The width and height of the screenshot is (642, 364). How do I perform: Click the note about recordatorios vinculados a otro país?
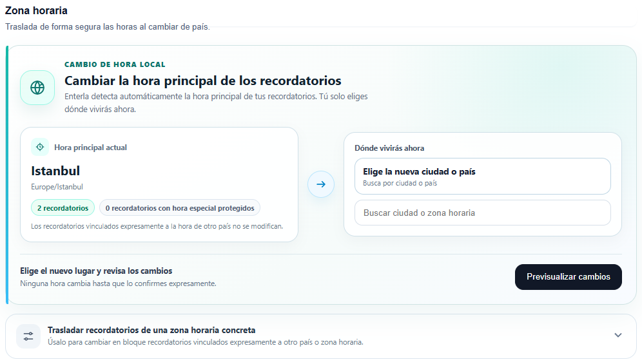tap(157, 226)
